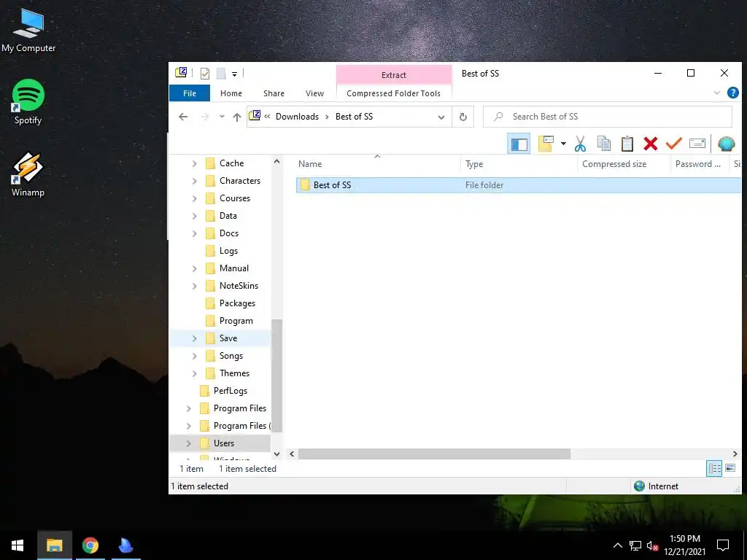Click the muted volume tray icon
747x560 pixels.
(x=652, y=545)
